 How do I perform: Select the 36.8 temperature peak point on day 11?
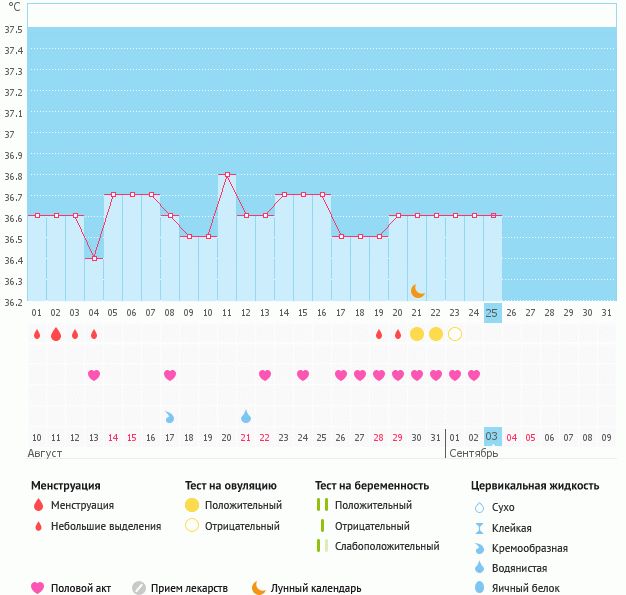227,175
